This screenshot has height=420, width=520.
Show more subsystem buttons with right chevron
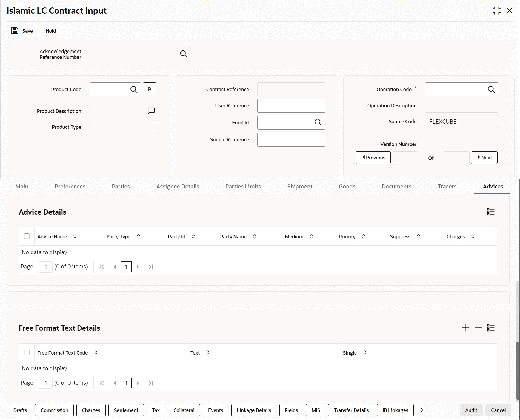tap(422, 410)
